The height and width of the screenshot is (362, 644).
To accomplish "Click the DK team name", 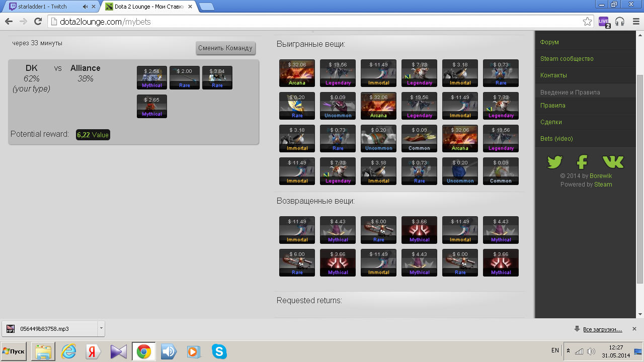I will 32,68.
